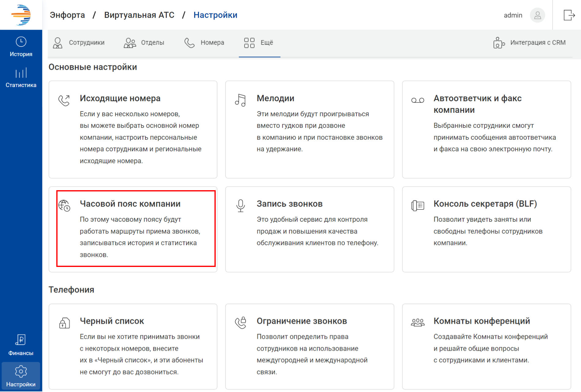This screenshot has height=392, width=581.
Task: Switch to the Сотрудники tab
Action: click(x=79, y=43)
